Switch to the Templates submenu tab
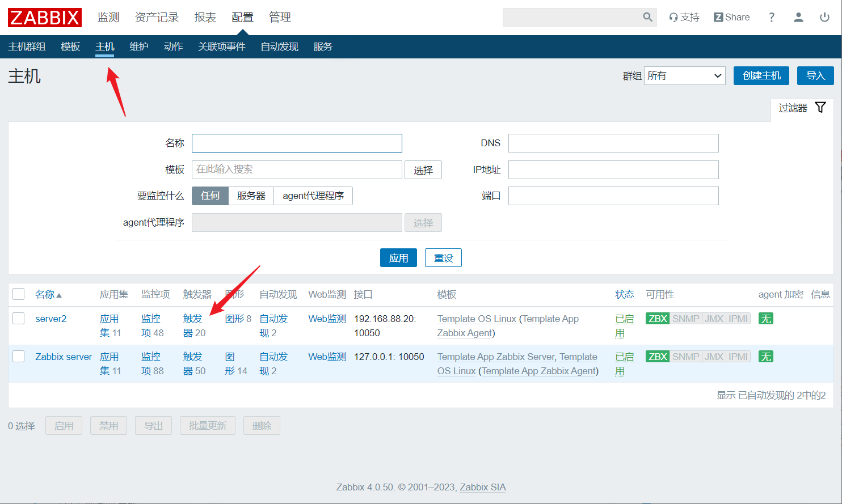 tap(70, 46)
